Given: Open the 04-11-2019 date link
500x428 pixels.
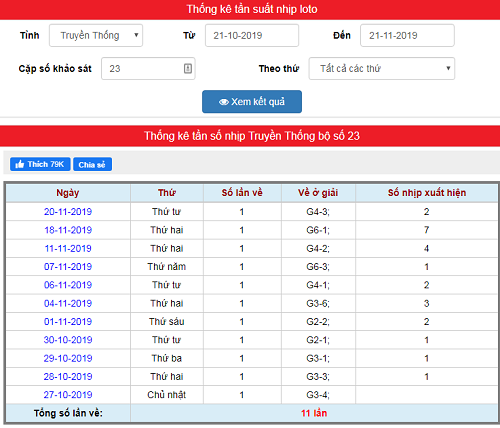Looking at the screenshot, I should (68, 303).
